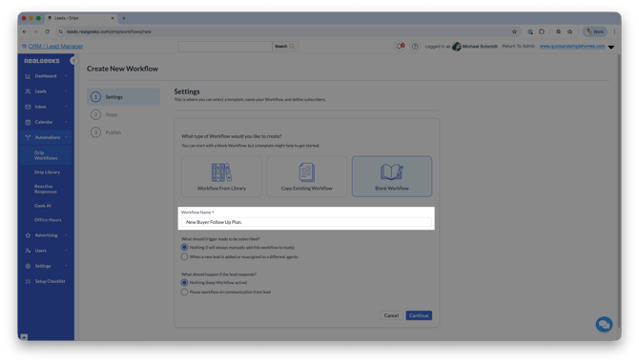
Task: Expand the Dashboard menu chevron
Action: point(66,76)
